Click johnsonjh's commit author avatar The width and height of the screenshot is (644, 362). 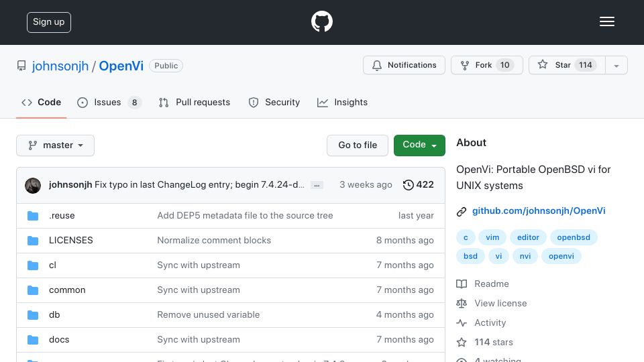coord(33,186)
